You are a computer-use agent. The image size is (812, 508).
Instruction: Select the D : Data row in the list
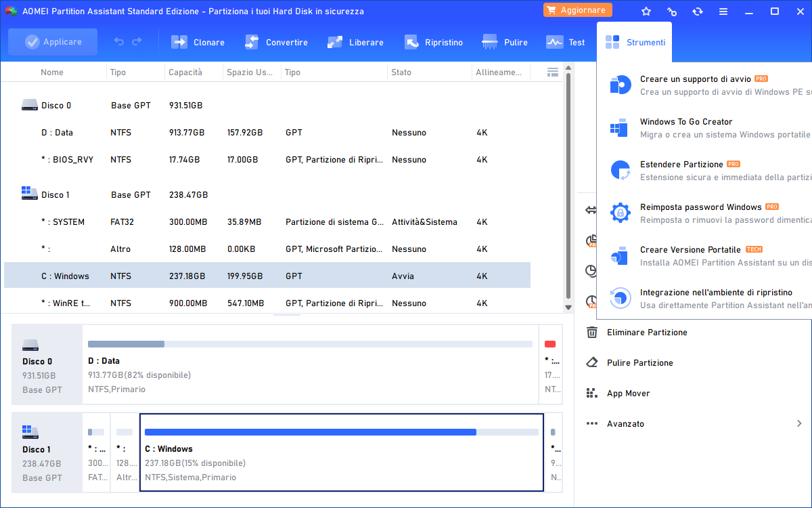[x=267, y=133]
